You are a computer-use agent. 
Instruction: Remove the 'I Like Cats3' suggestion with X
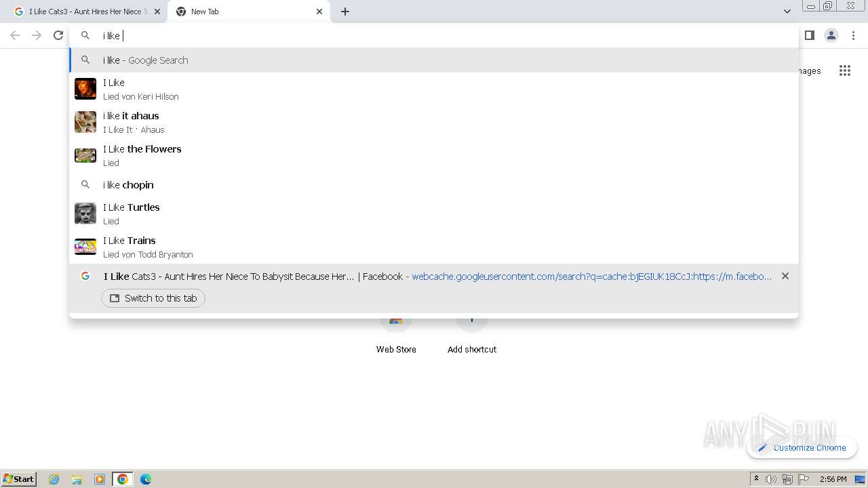coord(785,276)
